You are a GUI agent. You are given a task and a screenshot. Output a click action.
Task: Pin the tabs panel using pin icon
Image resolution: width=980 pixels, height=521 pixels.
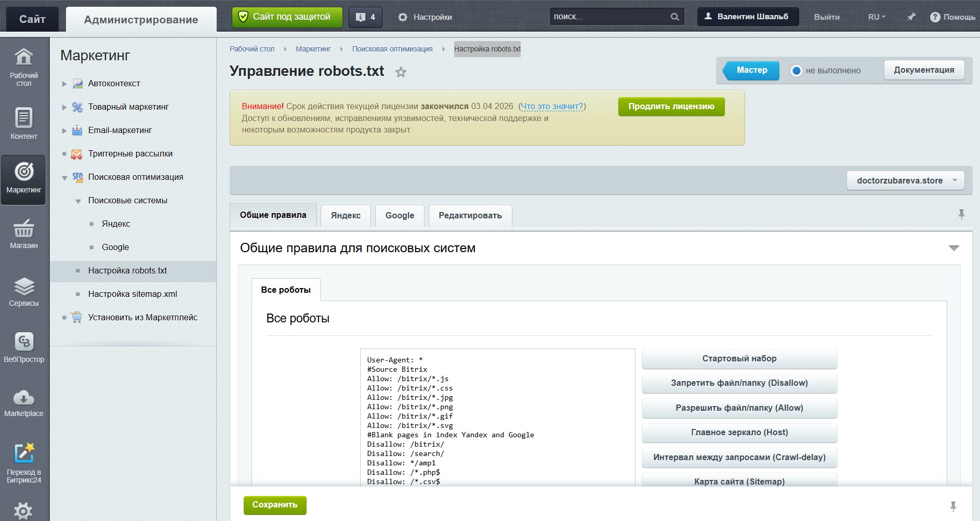pos(961,214)
